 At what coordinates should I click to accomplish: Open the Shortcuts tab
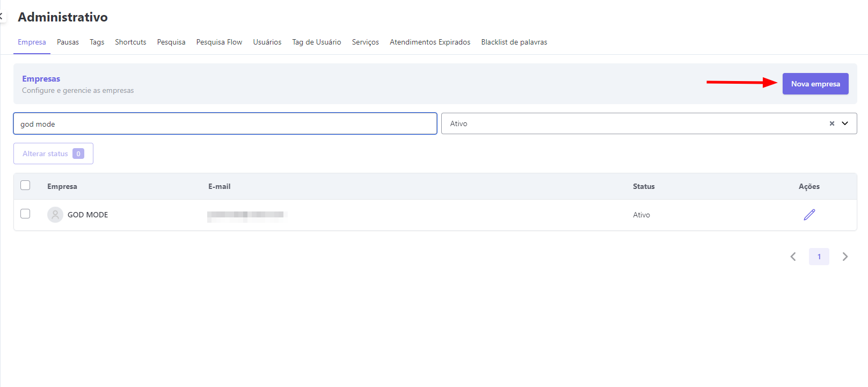130,42
